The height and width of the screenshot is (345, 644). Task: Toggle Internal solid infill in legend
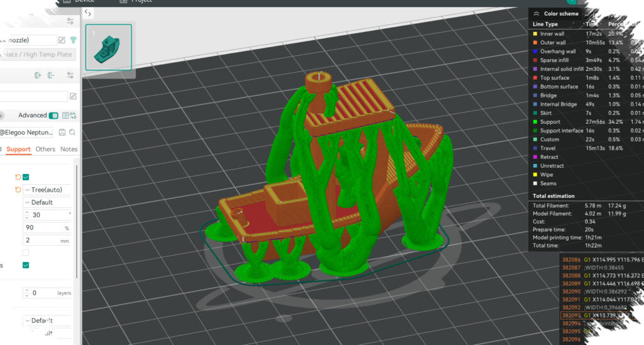coord(560,69)
